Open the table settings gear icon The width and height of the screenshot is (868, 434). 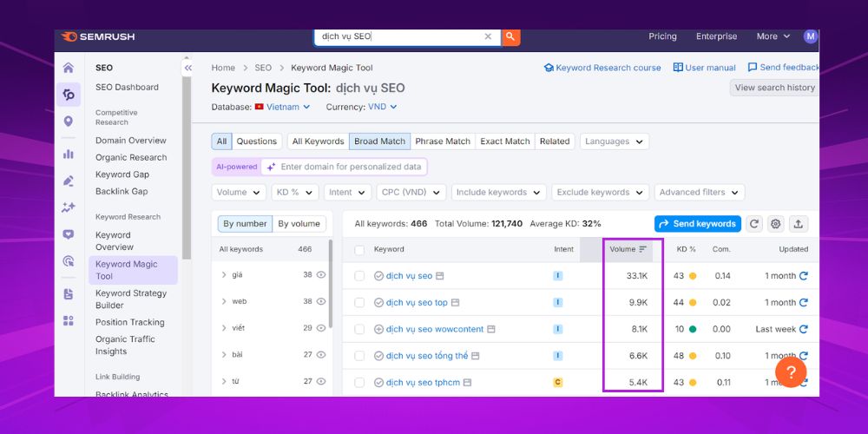pos(775,224)
